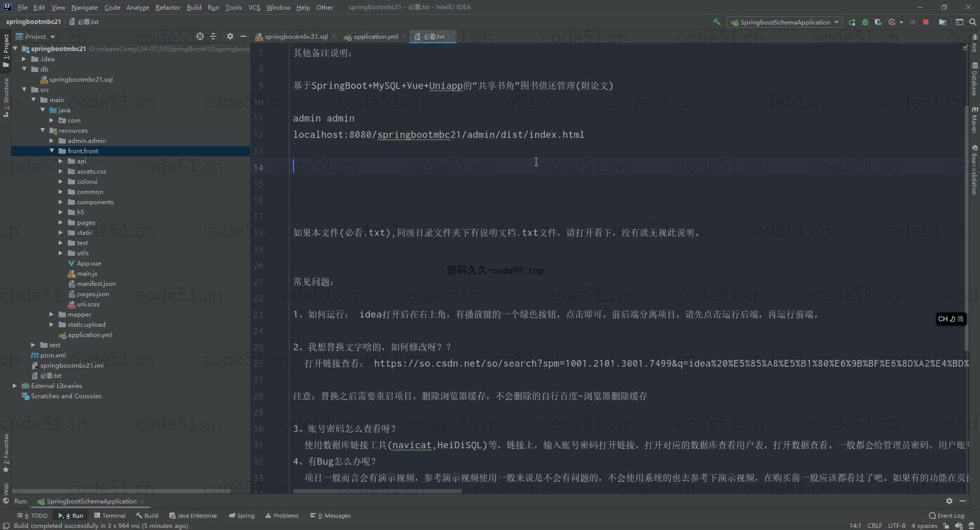The width and height of the screenshot is (980, 530).
Task: Open the Refactor menu
Action: click(x=168, y=7)
